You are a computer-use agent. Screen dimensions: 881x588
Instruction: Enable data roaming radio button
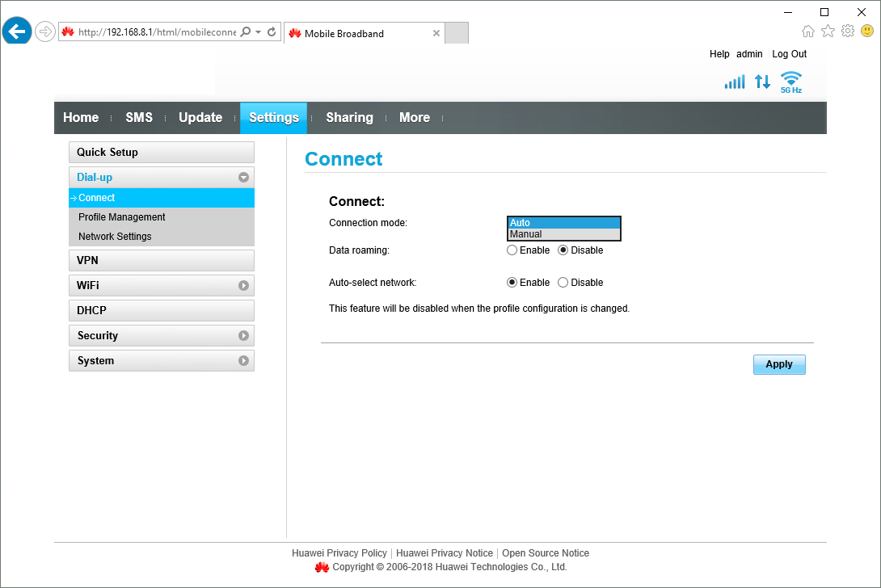pos(512,250)
